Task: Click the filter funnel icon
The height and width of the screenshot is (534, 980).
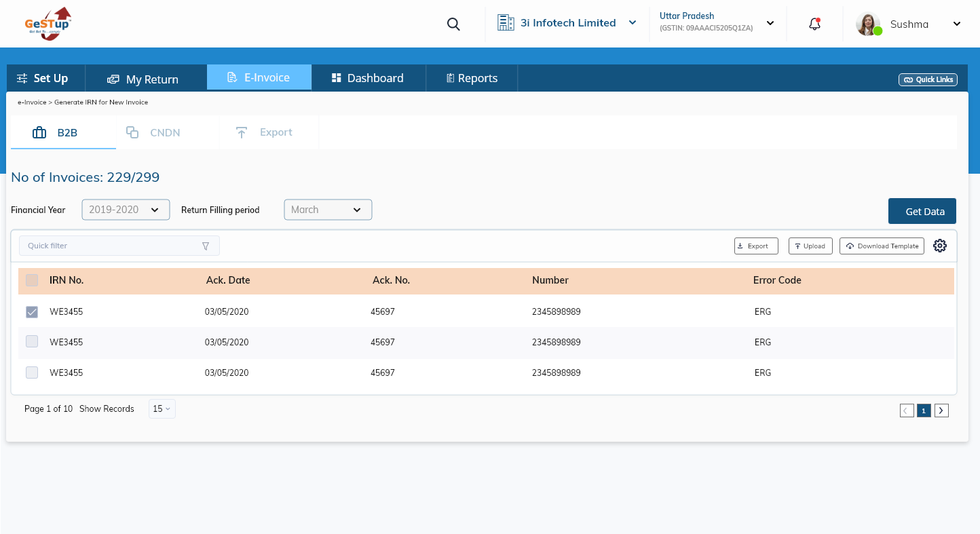Action: coord(206,246)
